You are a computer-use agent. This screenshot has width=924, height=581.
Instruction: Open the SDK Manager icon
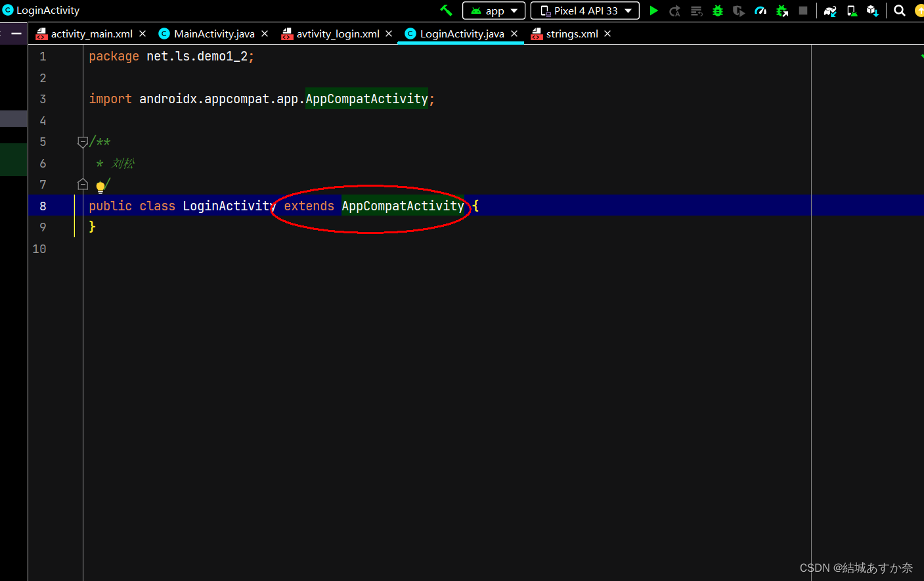tap(873, 11)
